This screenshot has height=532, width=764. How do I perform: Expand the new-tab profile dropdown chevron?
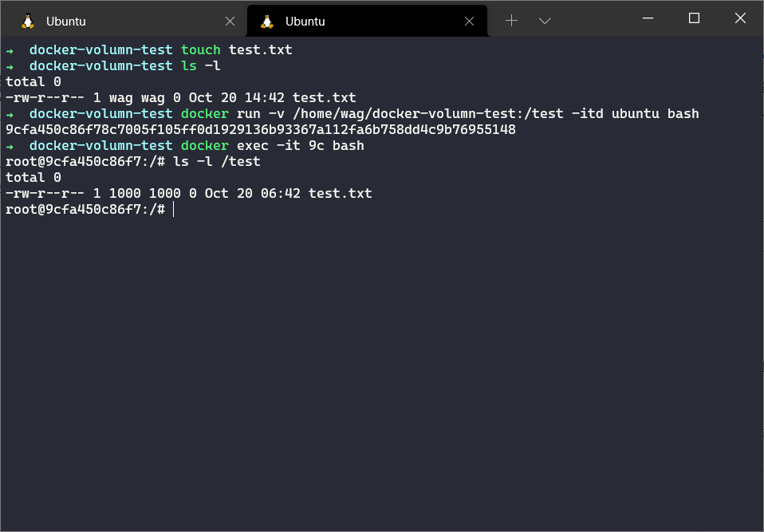coord(545,21)
